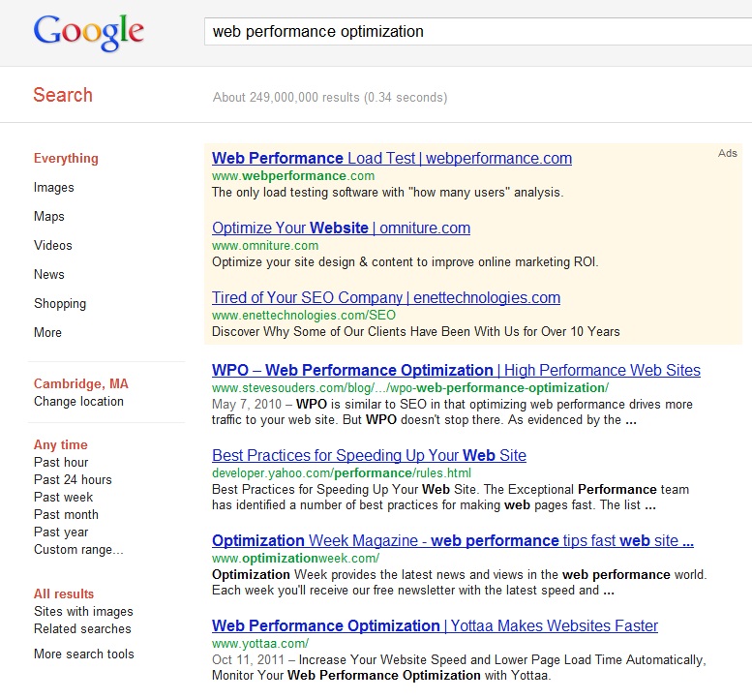752x700 pixels.
Task: Open Optimize Your Website omniture.com ad
Action: click(341, 228)
